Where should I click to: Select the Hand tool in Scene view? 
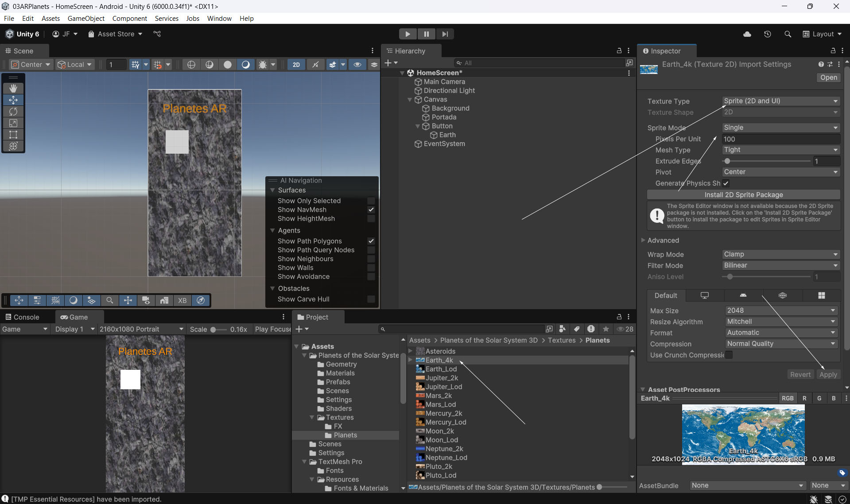tap(13, 89)
